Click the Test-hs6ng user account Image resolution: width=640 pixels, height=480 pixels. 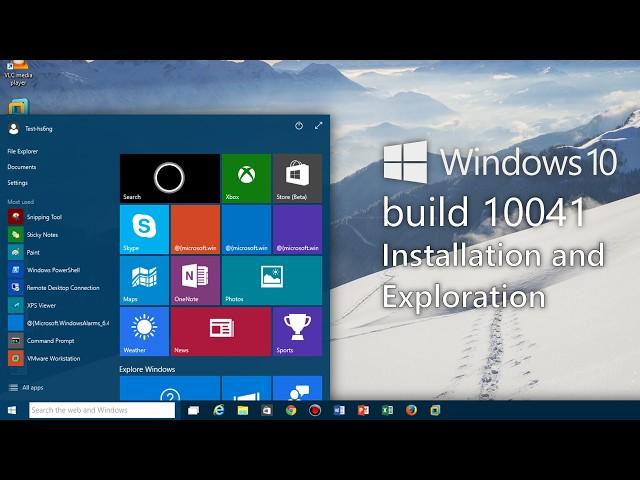(x=31, y=129)
